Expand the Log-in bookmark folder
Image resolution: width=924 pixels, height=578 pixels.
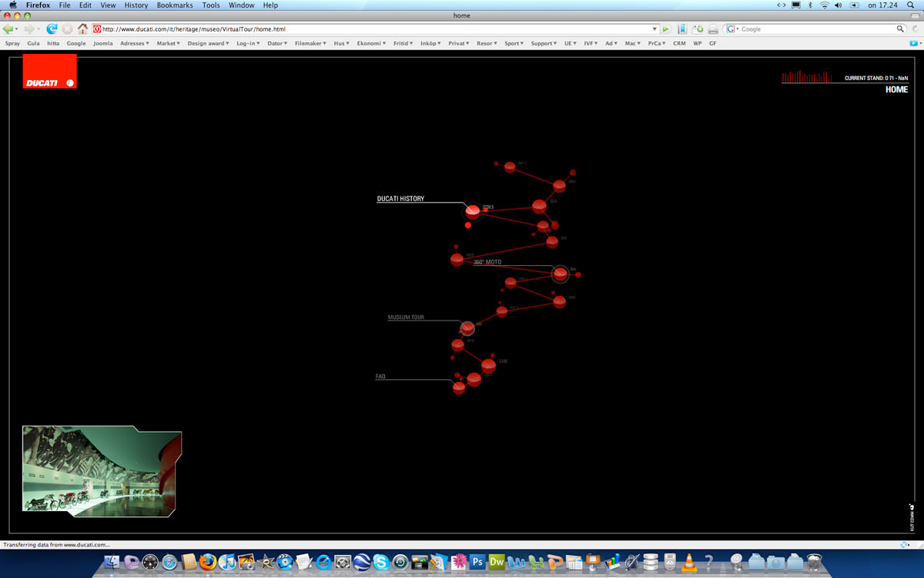pyautogui.click(x=248, y=43)
